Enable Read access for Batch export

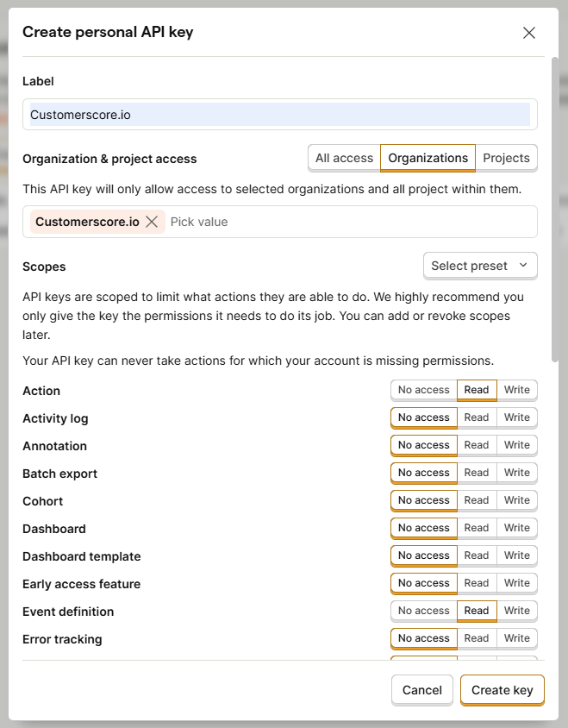coord(477,473)
